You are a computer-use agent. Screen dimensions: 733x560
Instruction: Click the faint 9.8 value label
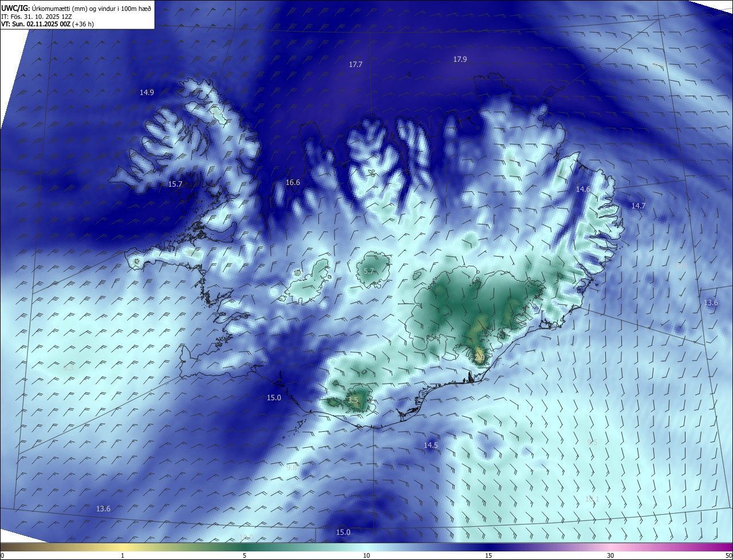291,468
